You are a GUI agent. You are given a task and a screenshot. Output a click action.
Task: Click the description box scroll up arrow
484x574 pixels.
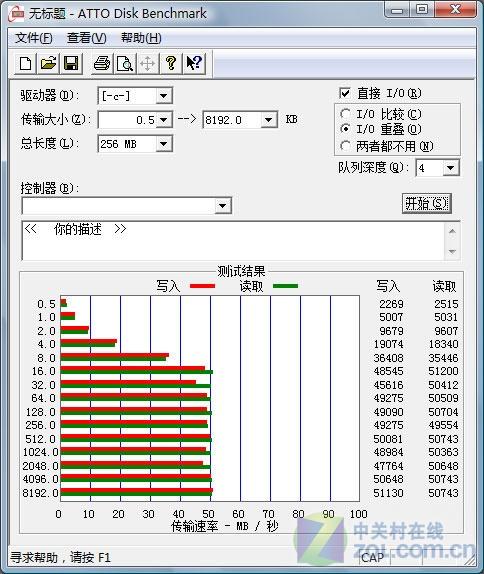(x=452, y=231)
